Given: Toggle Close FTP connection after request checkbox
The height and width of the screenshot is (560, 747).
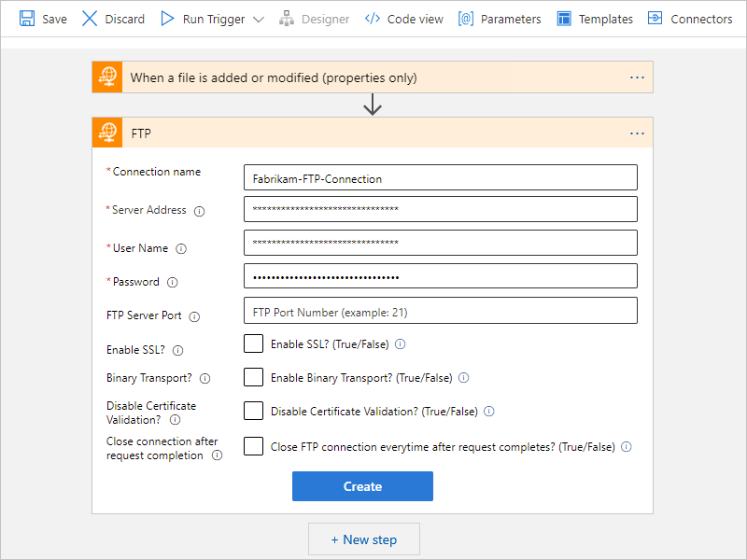Looking at the screenshot, I should (x=253, y=446).
